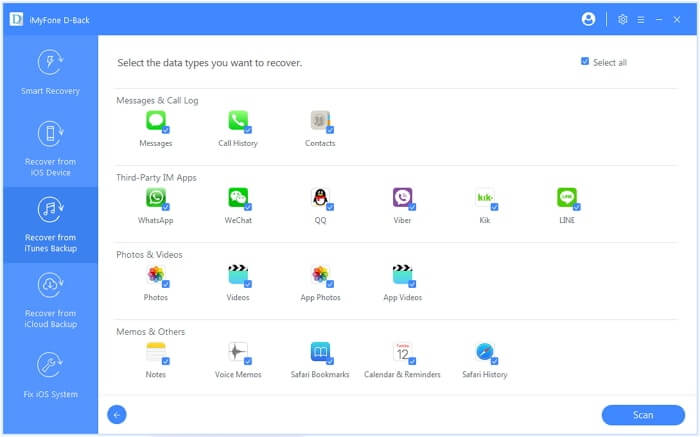Click the Photos flower icon

156,275
